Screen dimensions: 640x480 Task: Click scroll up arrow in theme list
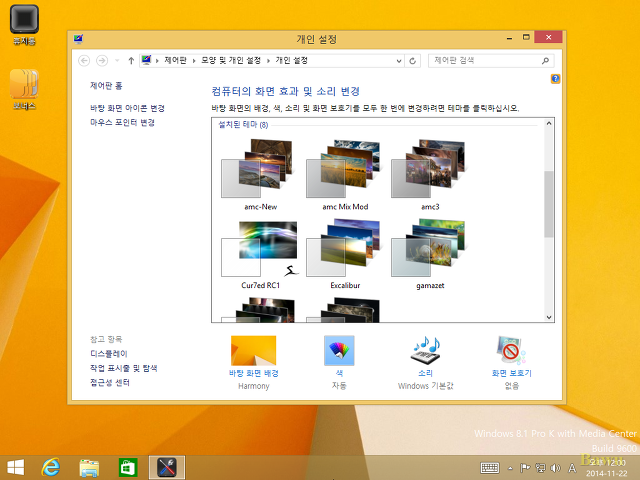click(549, 123)
